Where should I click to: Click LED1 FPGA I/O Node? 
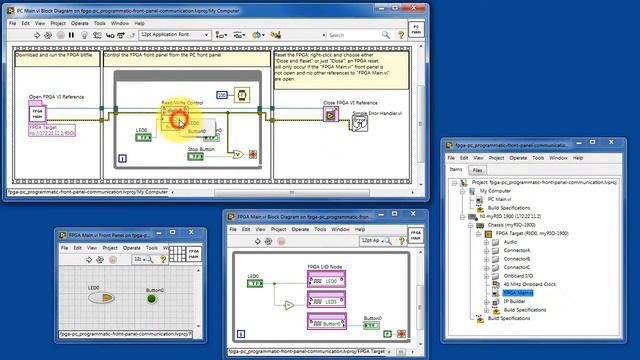[327, 300]
